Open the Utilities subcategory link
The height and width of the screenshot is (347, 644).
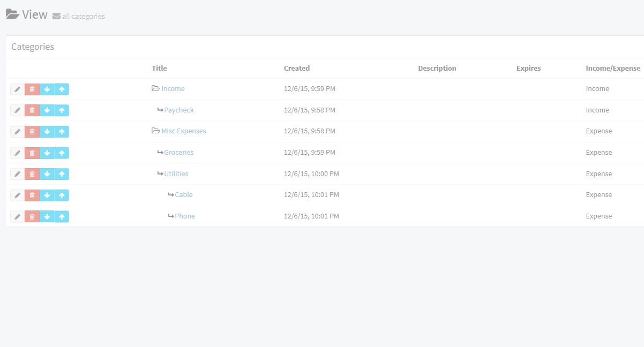(176, 174)
